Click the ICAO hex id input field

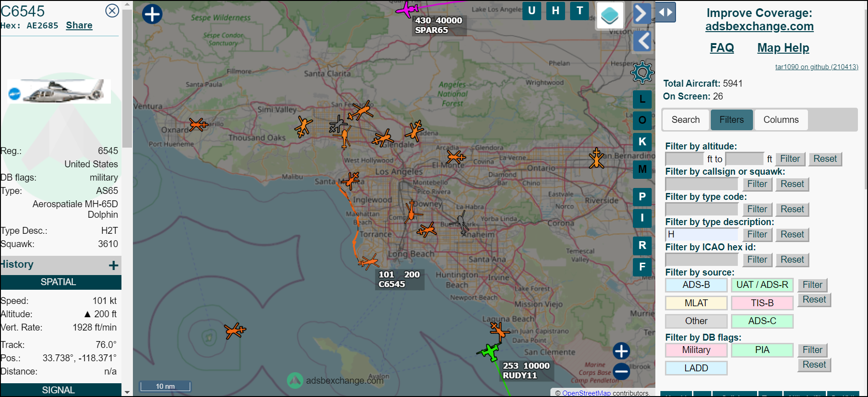[x=702, y=259]
